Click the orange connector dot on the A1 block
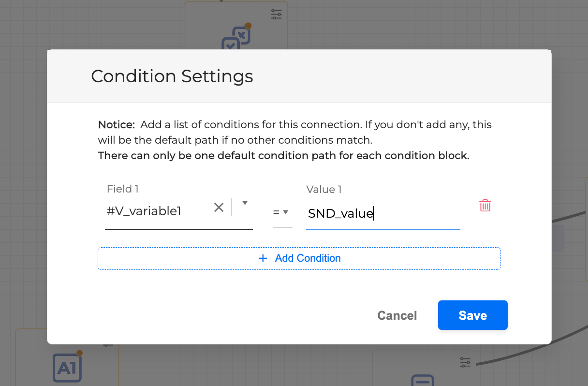 coord(80,353)
